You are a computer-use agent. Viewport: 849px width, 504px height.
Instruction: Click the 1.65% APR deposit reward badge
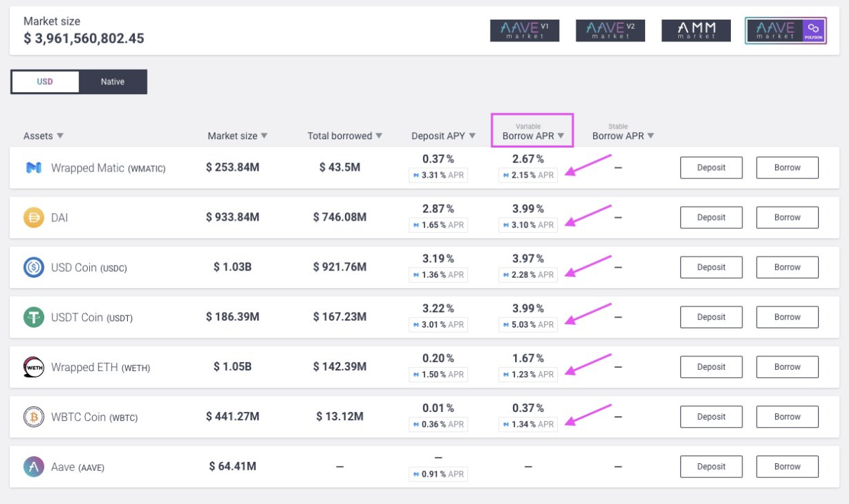(438, 225)
